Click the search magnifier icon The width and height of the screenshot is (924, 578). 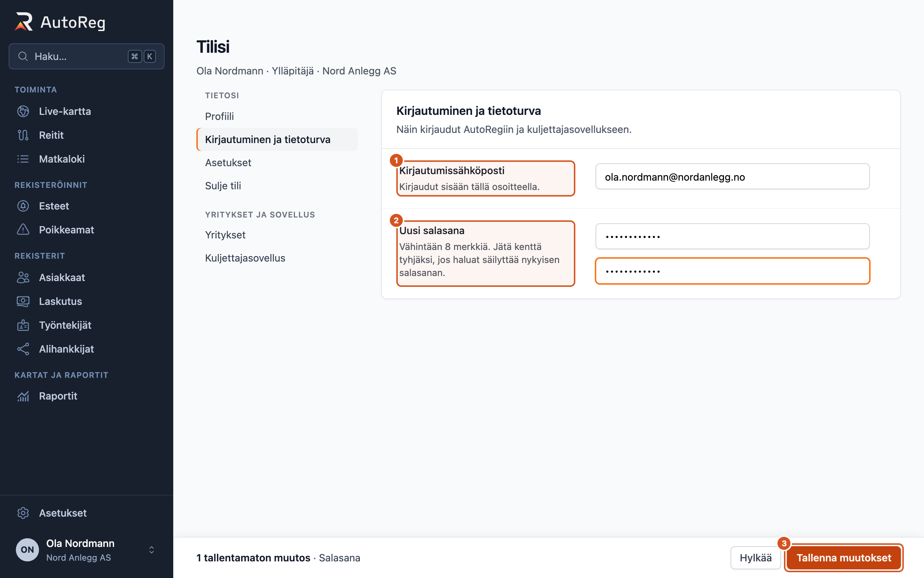tap(23, 57)
